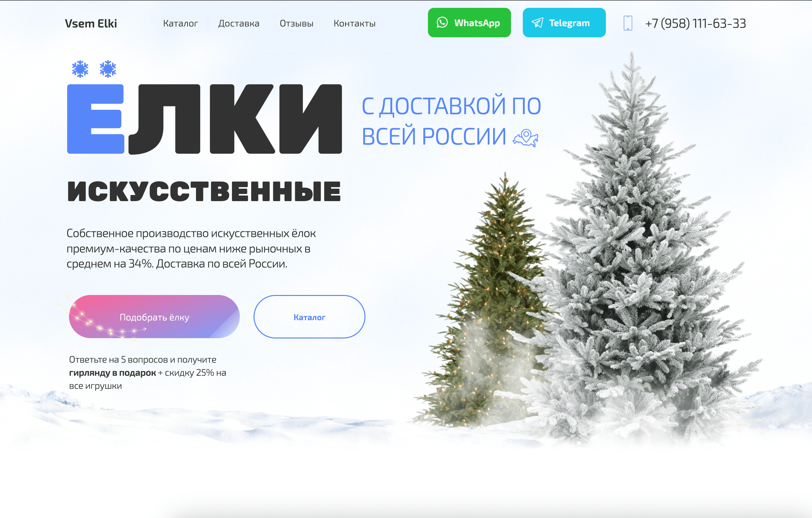Open the Каталог menu item
Screen dimensions: 812x518
tap(180, 23)
